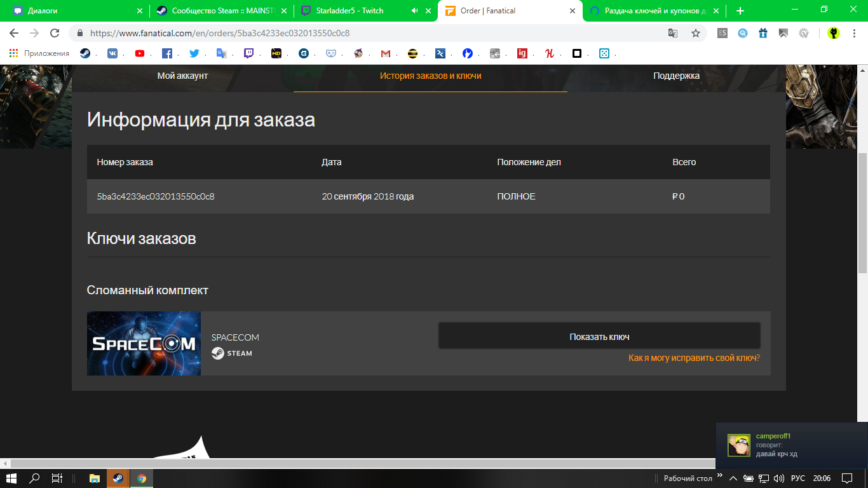The width and height of the screenshot is (868, 488).
Task: Click the Показать ключ button
Action: click(x=599, y=336)
